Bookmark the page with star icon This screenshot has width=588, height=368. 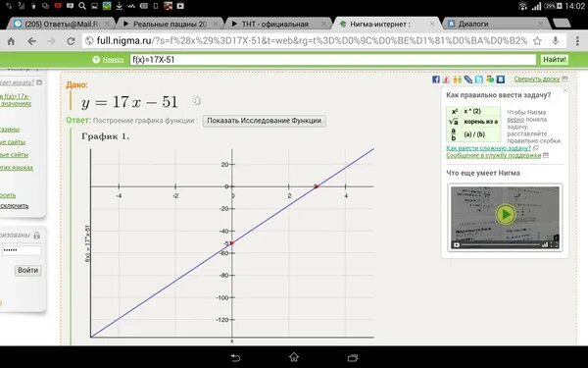click(537, 41)
